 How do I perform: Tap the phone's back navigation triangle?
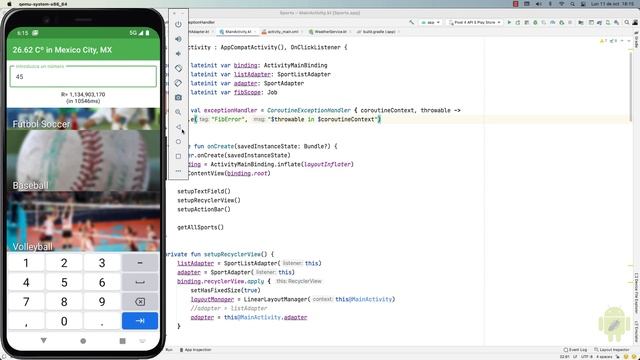click(x=44, y=340)
